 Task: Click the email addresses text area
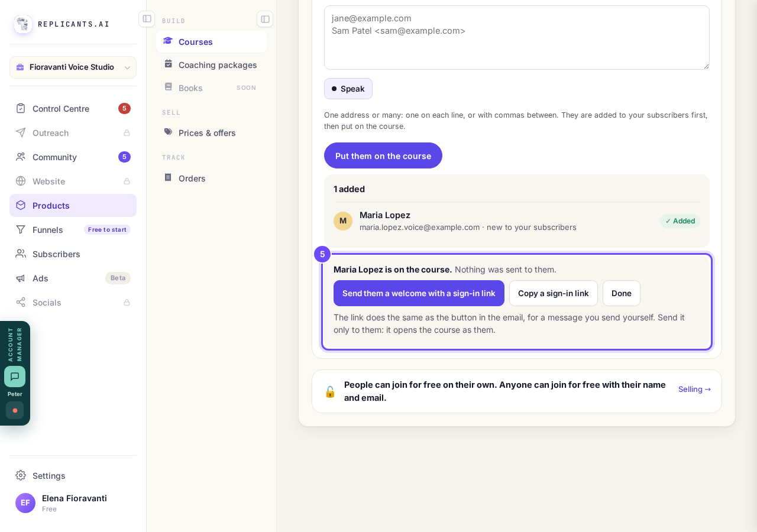(517, 37)
